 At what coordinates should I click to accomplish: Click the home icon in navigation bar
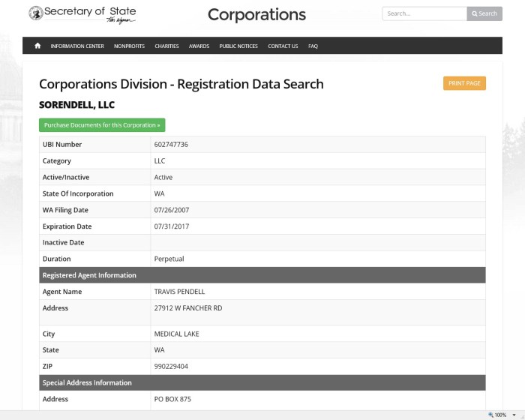(x=37, y=46)
